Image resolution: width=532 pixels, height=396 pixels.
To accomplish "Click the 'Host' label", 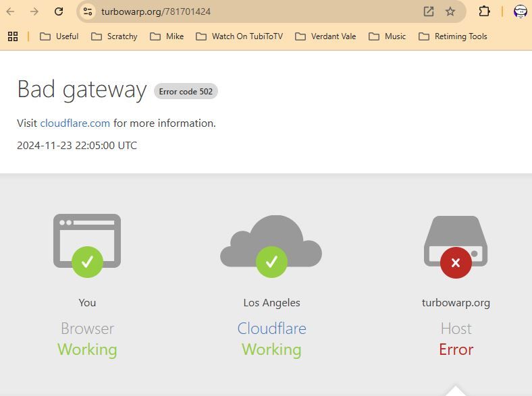I will 456,329.
